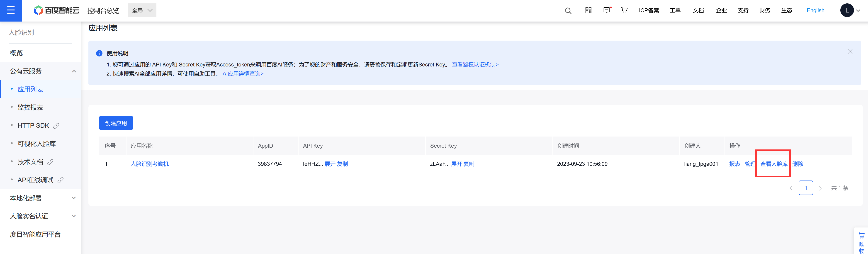Dismiss the usage notice with X

pos(850,52)
